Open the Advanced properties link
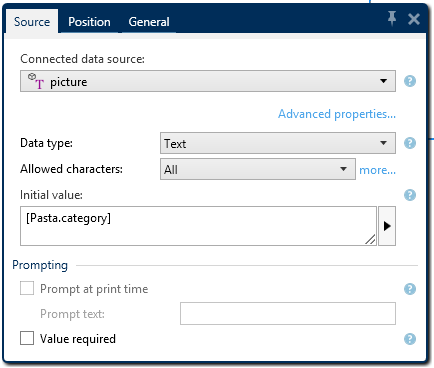 (x=337, y=114)
